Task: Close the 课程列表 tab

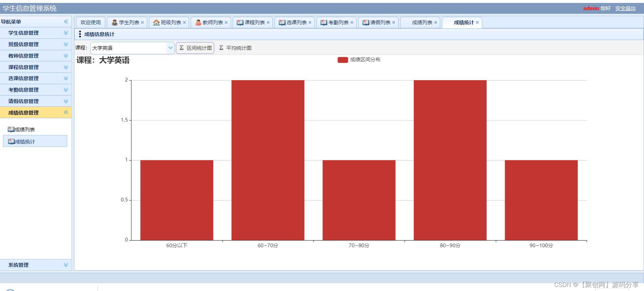Action: [x=268, y=23]
